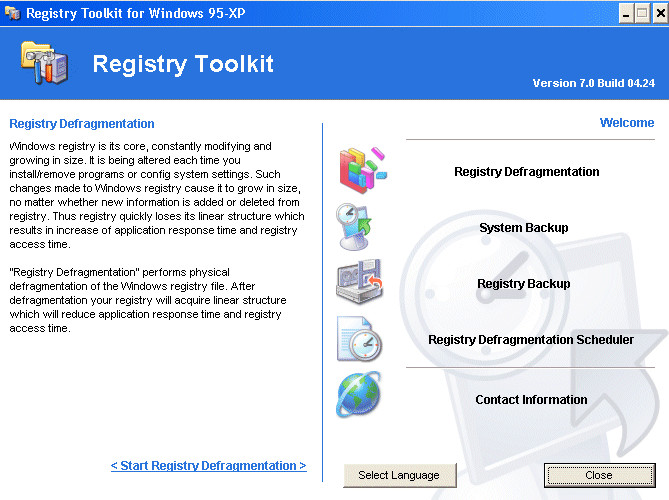Open Registry Defragmentation menu entry

coord(526,172)
